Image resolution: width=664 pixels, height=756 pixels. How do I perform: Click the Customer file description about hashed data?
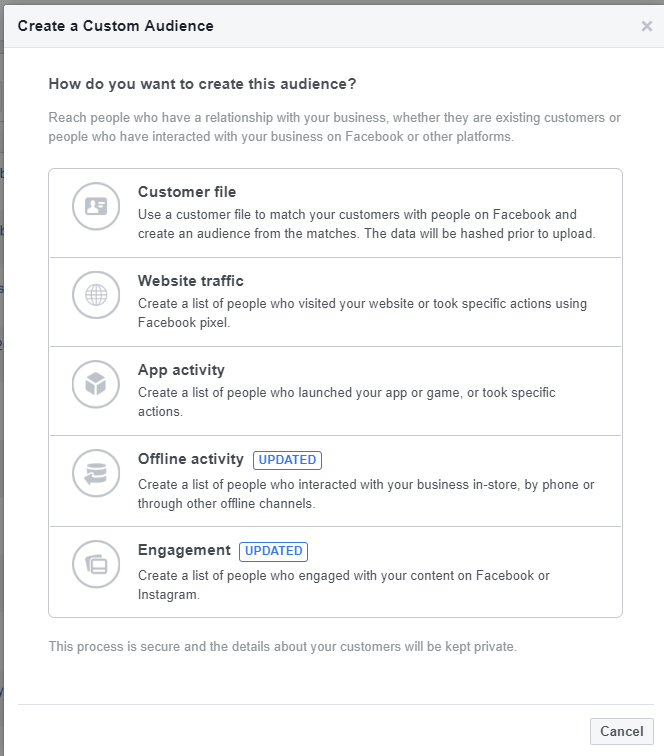366,224
